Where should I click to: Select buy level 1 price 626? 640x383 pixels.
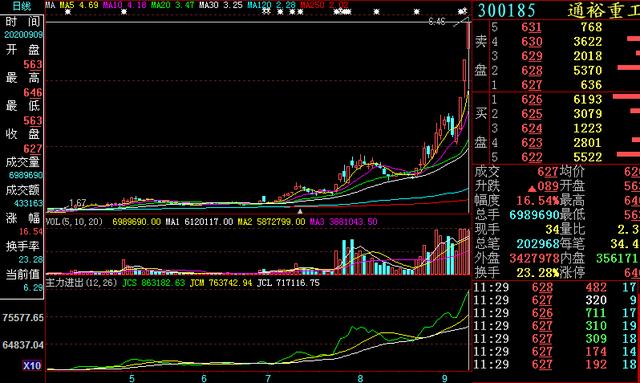coord(531,100)
